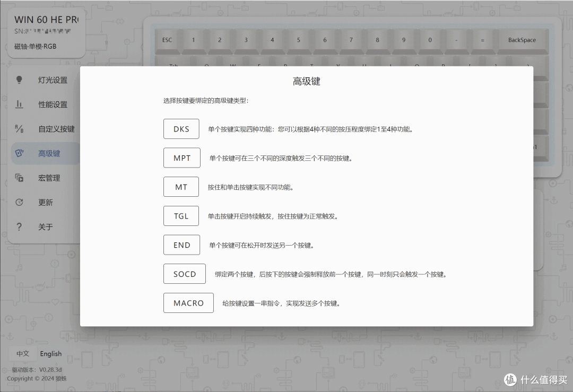This screenshot has width=573, height=392.
Task: Enable TGL continuous trigger mode
Action: pyautogui.click(x=181, y=215)
